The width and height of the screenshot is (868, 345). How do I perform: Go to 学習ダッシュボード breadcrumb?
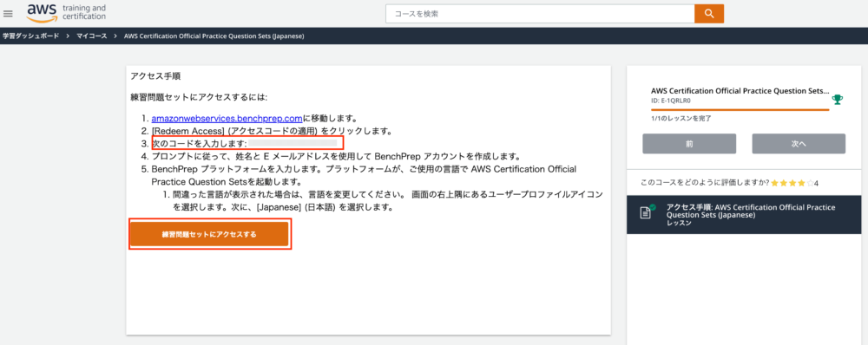click(30, 36)
